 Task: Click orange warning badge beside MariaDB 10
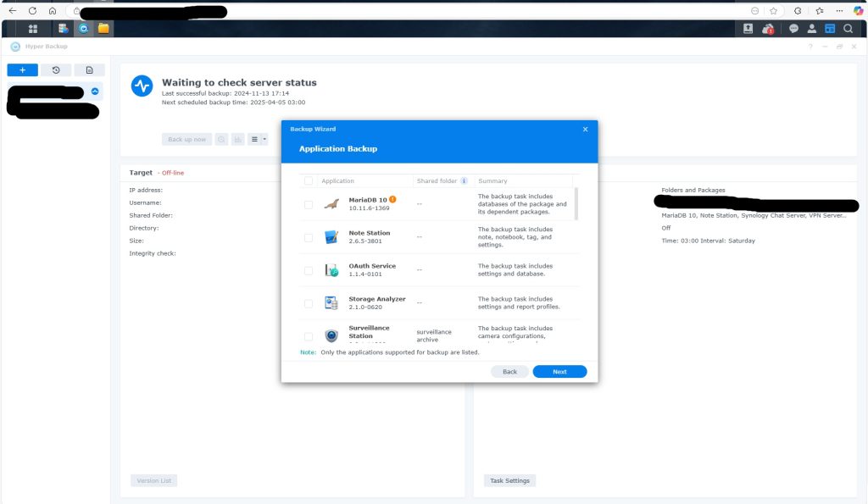coord(392,199)
